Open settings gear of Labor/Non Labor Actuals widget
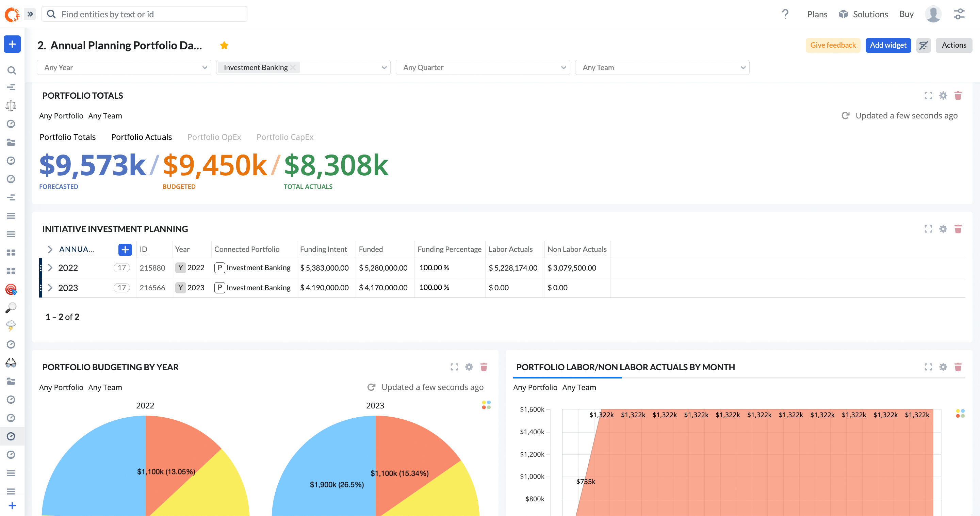 tap(943, 367)
